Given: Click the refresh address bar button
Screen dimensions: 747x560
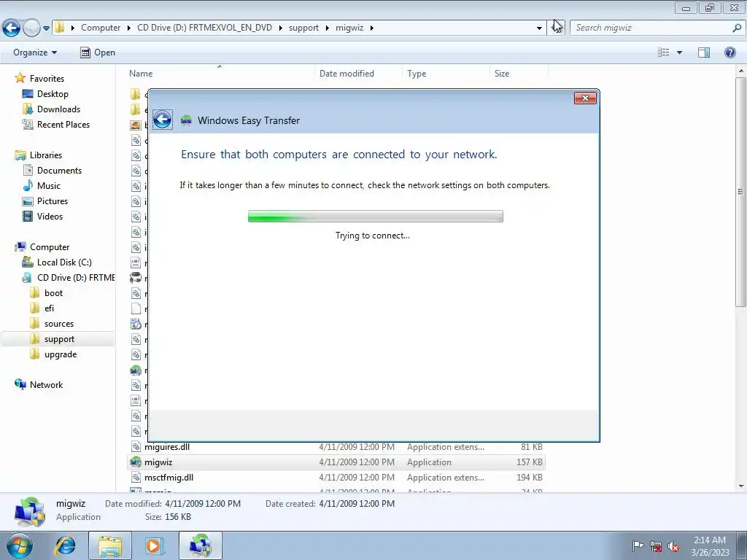Looking at the screenshot, I should [557, 28].
